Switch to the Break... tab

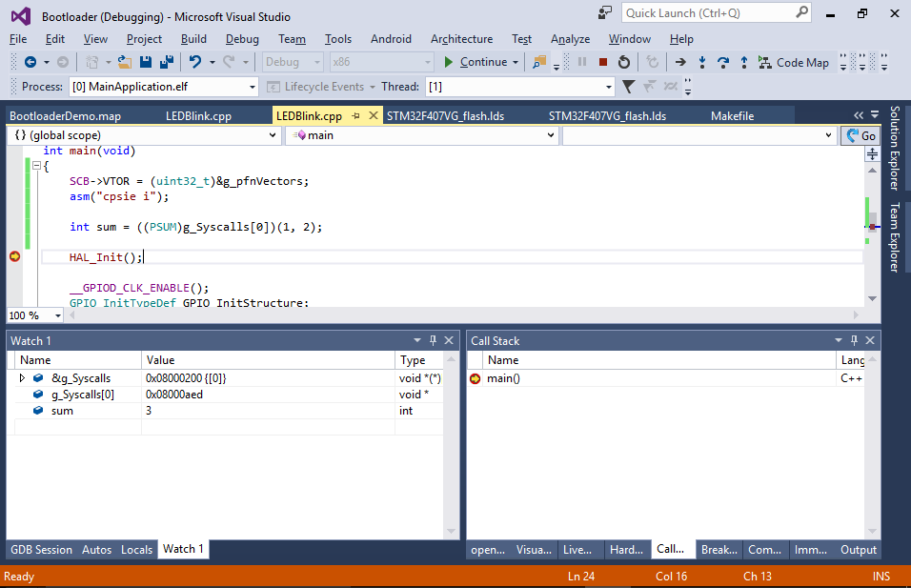(719, 550)
